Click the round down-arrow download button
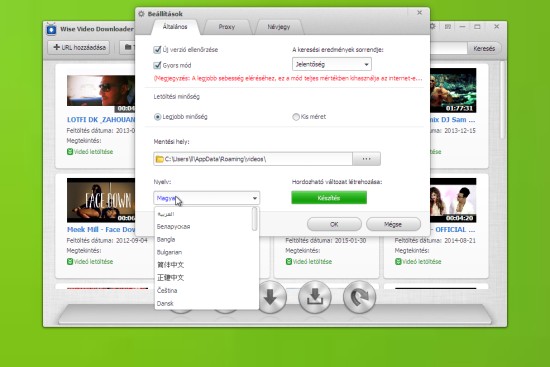Screen dimensions: 550x367 (x=270, y=297)
